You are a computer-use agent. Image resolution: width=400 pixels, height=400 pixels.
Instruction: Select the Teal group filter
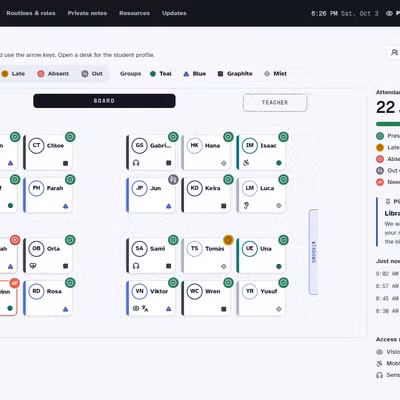pyautogui.click(x=161, y=74)
